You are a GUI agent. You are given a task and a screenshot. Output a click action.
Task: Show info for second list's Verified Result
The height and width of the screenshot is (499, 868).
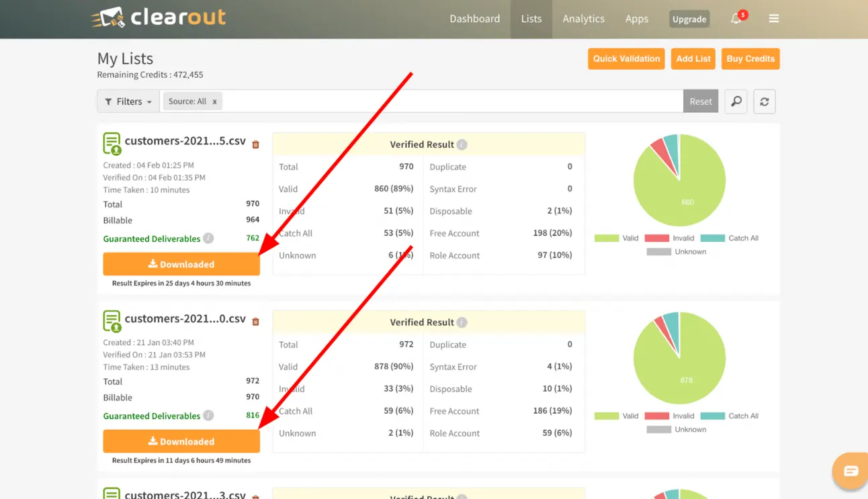pyautogui.click(x=462, y=322)
